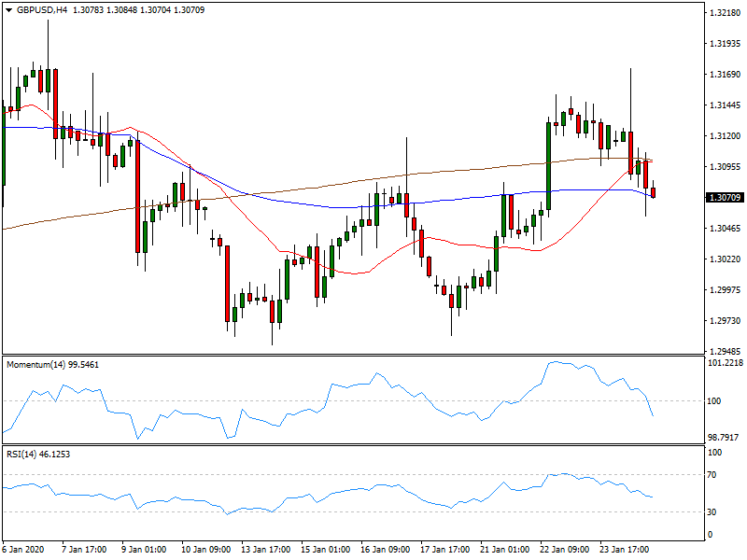Click the Momentum(14) 99.5461 indicator label

point(53,365)
